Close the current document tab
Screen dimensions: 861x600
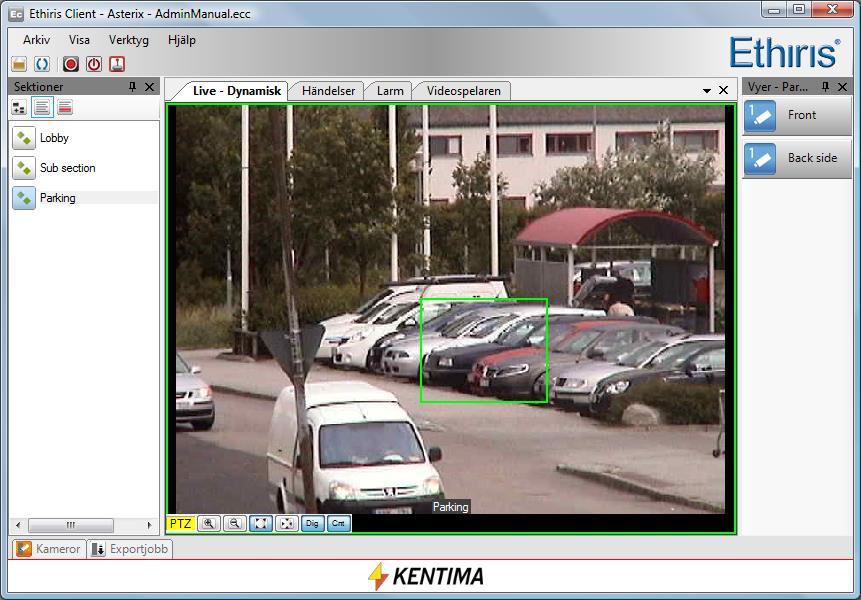pos(724,90)
